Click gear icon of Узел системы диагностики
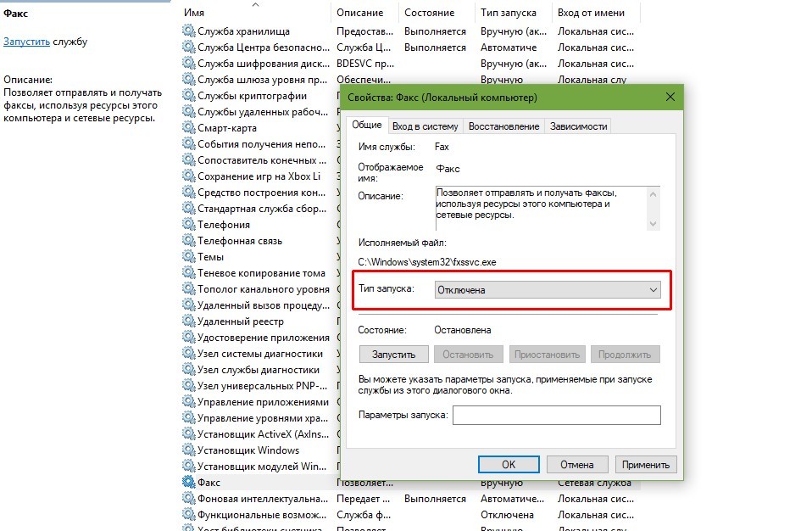The width and height of the screenshot is (812, 531). 188,354
